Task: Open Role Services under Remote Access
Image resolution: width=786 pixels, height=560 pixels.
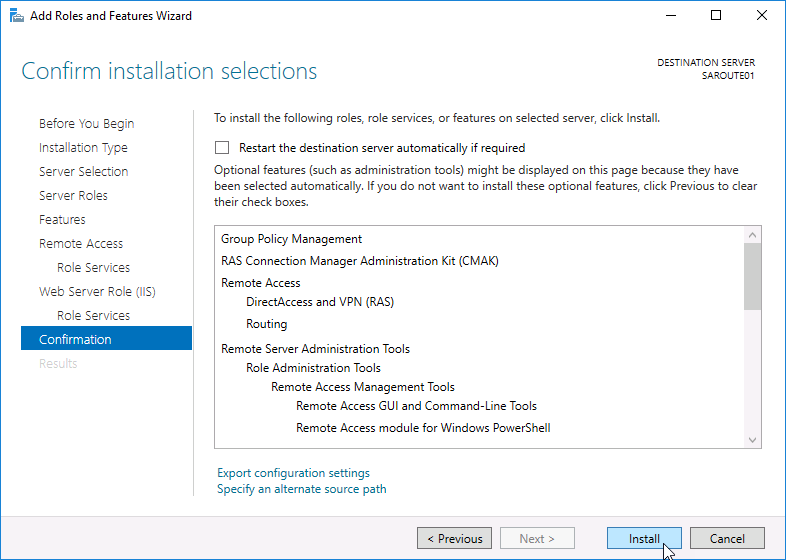Action: tap(93, 268)
